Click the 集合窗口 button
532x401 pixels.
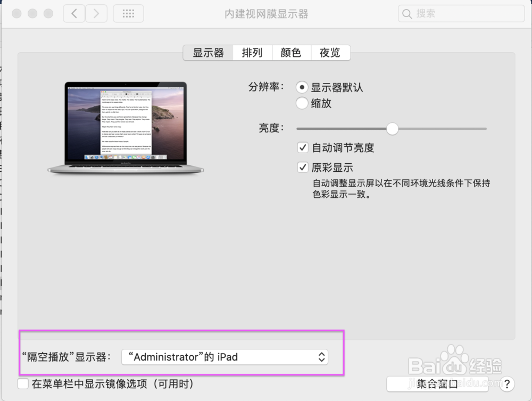[437, 384]
